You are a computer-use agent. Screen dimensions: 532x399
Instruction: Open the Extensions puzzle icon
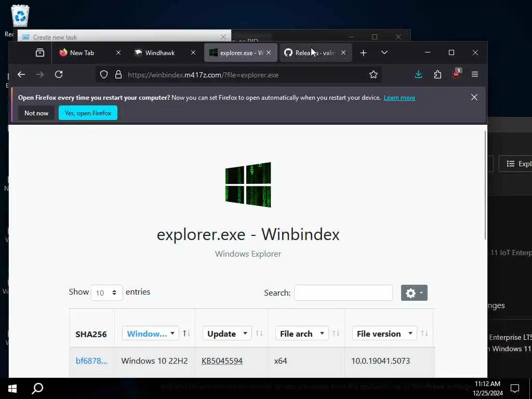pyautogui.click(x=437, y=74)
